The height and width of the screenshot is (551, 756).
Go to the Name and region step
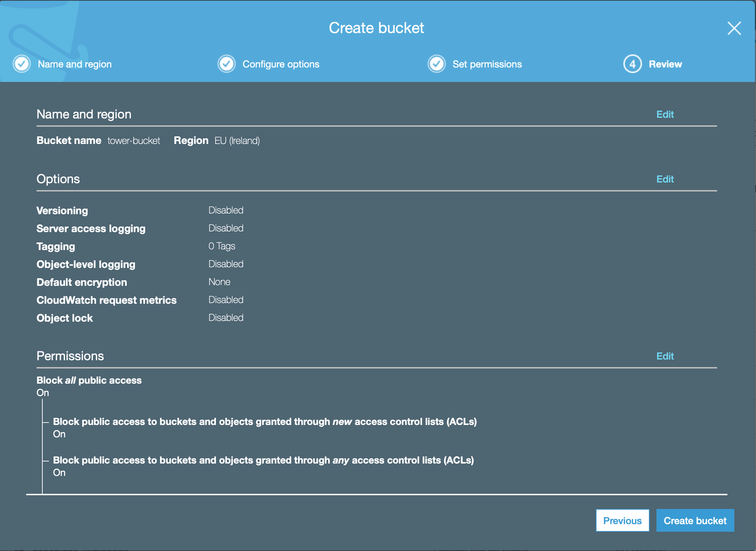pos(75,64)
